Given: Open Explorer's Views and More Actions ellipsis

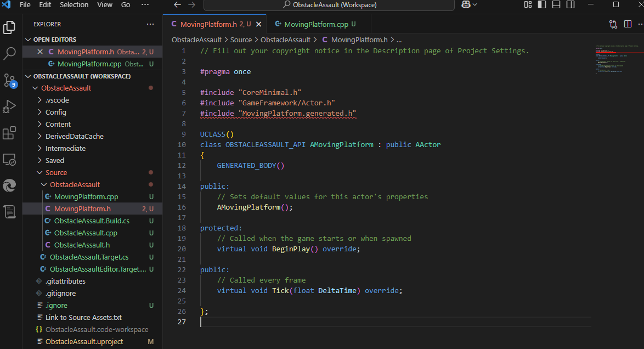Looking at the screenshot, I should [x=150, y=24].
